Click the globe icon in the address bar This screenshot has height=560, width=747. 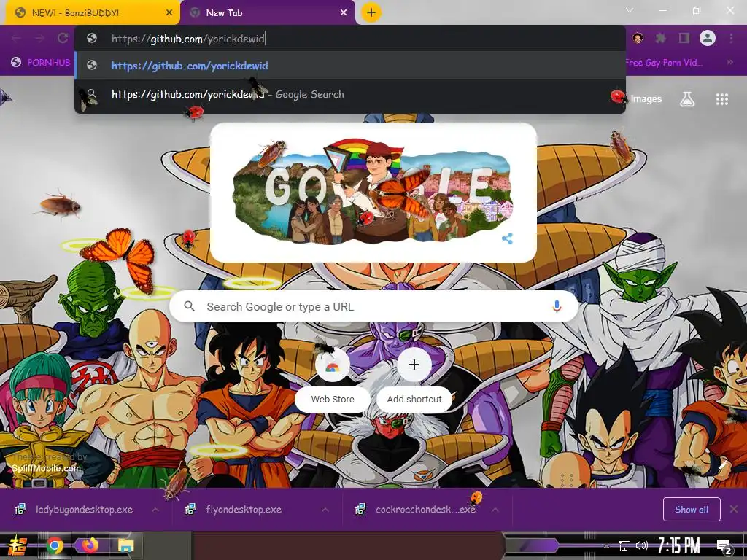(92, 38)
